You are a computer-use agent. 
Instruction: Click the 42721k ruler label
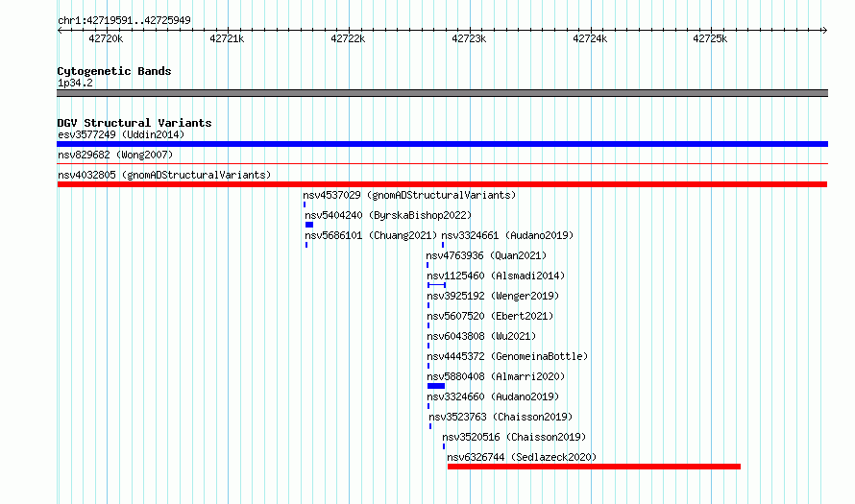pyautogui.click(x=227, y=38)
